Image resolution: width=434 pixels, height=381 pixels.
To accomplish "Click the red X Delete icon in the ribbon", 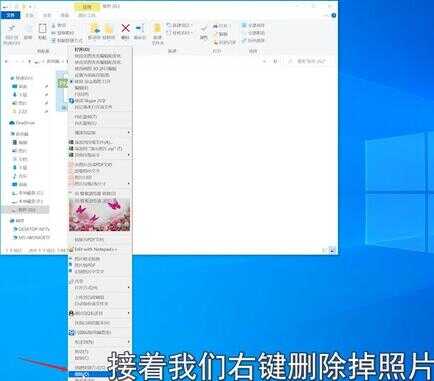I will pyautogui.click(x=125, y=28).
